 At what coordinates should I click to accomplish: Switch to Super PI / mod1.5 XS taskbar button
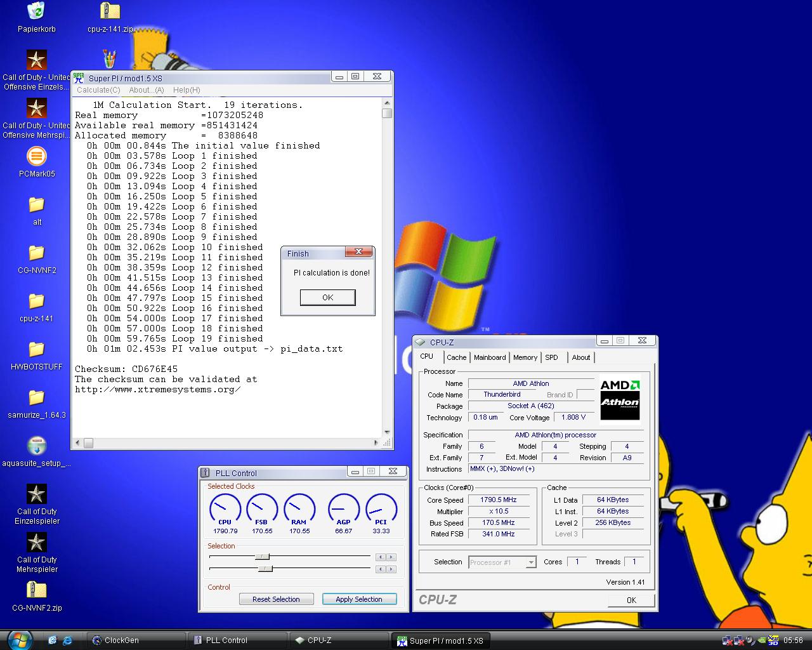click(x=440, y=640)
